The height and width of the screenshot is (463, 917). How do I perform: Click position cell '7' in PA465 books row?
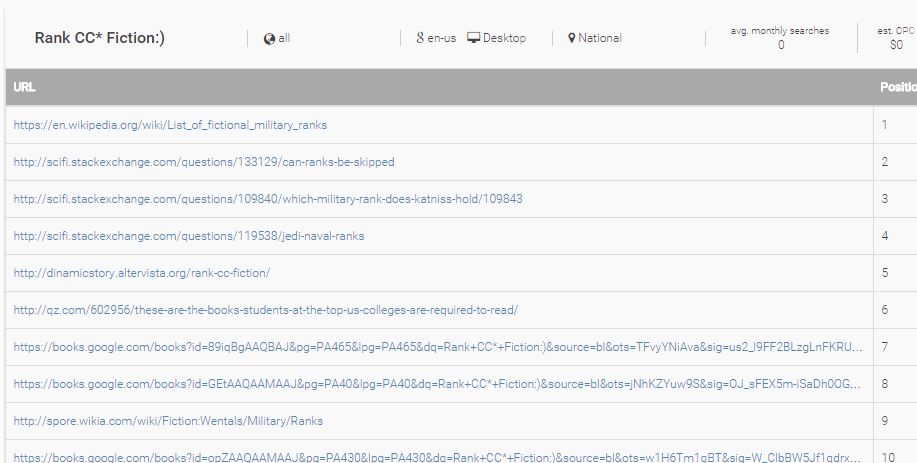tap(885, 347)
